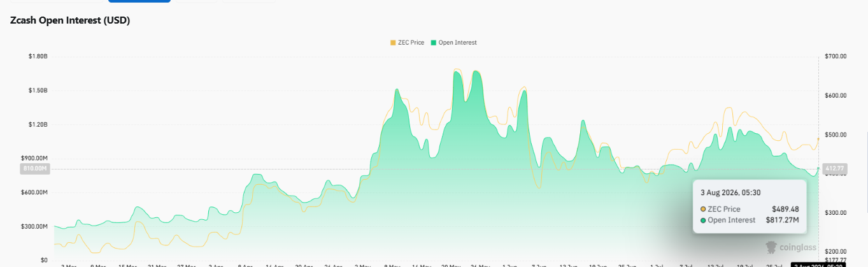Click the $489.48 value in the tooltip

(x=785, y=209)
